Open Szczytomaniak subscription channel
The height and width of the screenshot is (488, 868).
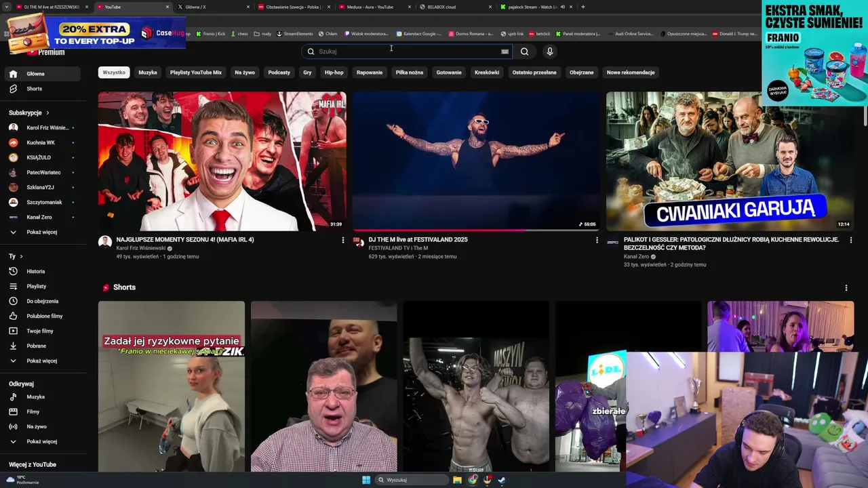pyautogui.click(x=43, y=202)
